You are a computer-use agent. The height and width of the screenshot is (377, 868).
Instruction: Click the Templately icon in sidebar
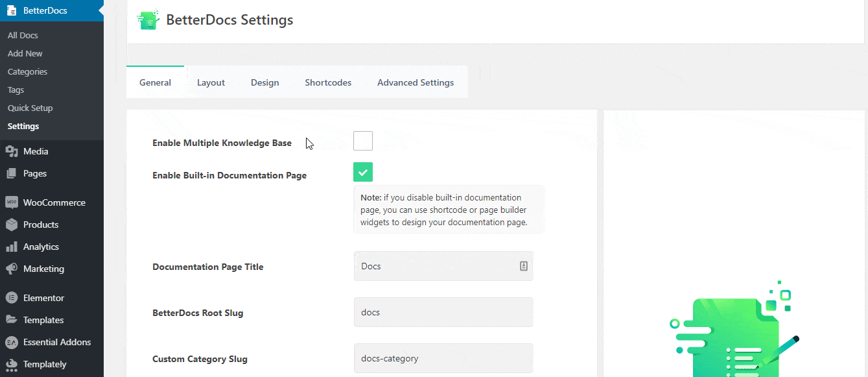[x=12, y=364]
